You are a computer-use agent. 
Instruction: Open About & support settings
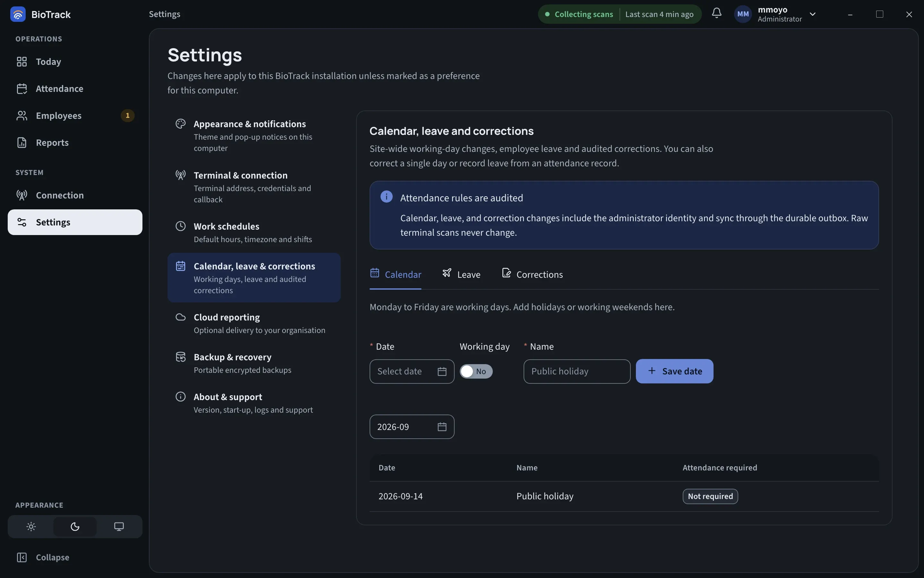[254, 403]
